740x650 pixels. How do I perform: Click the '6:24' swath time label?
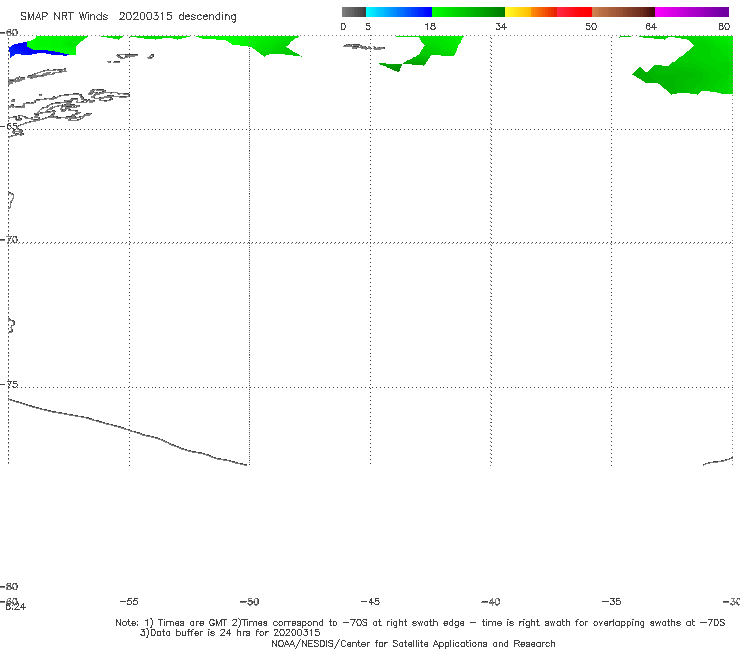coord(16,607)
